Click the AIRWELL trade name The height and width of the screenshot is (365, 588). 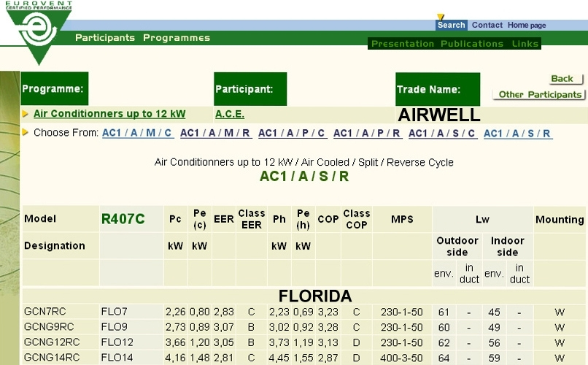pos(438,115)
